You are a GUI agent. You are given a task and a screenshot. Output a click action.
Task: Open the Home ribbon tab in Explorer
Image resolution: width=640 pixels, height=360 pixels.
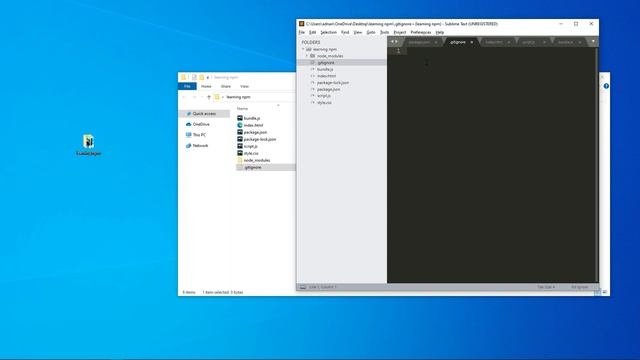coord(206,87)
